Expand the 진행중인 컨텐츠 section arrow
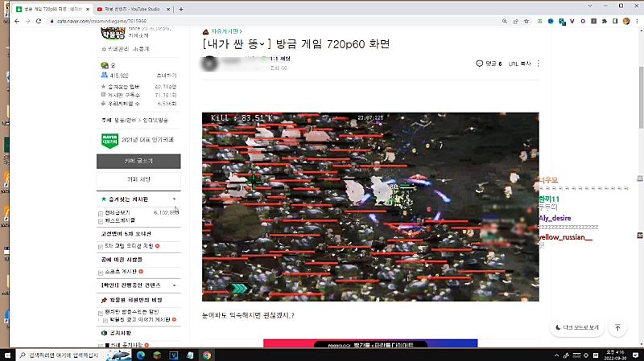The image size is (644, 361). click(174, 285)
